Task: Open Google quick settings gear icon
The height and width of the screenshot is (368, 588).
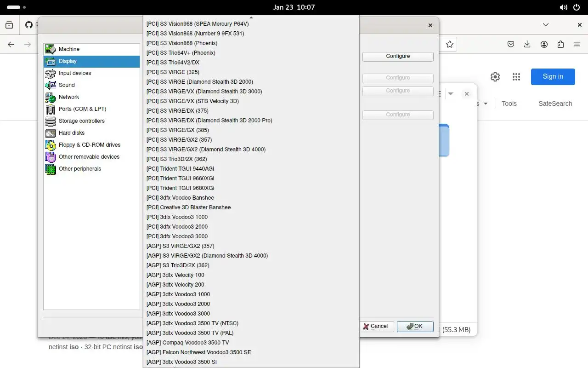Action: [x=495, y=77]
